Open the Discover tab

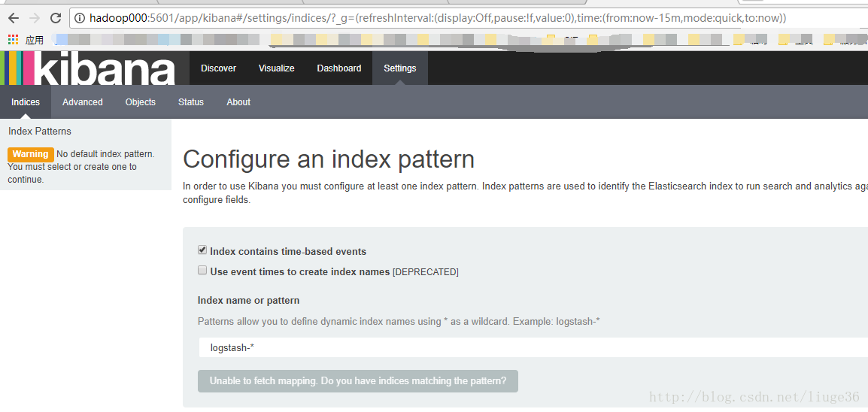218,68
